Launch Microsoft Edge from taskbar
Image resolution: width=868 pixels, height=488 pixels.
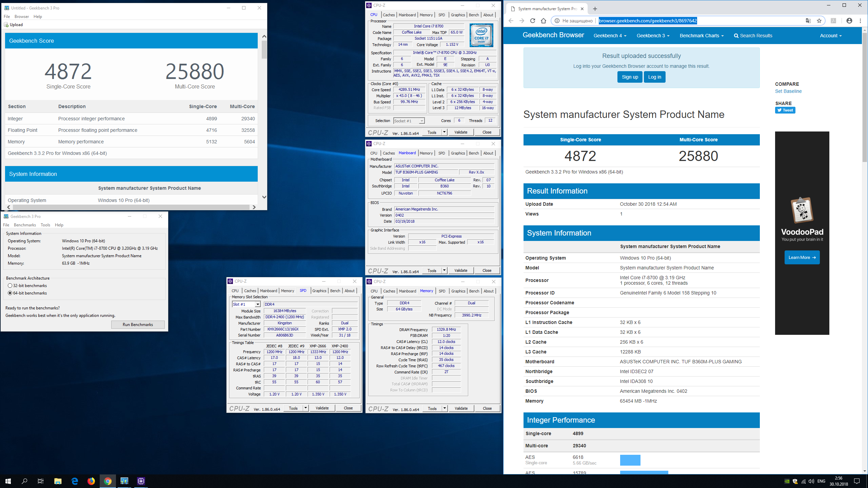[x=75, y=481]
